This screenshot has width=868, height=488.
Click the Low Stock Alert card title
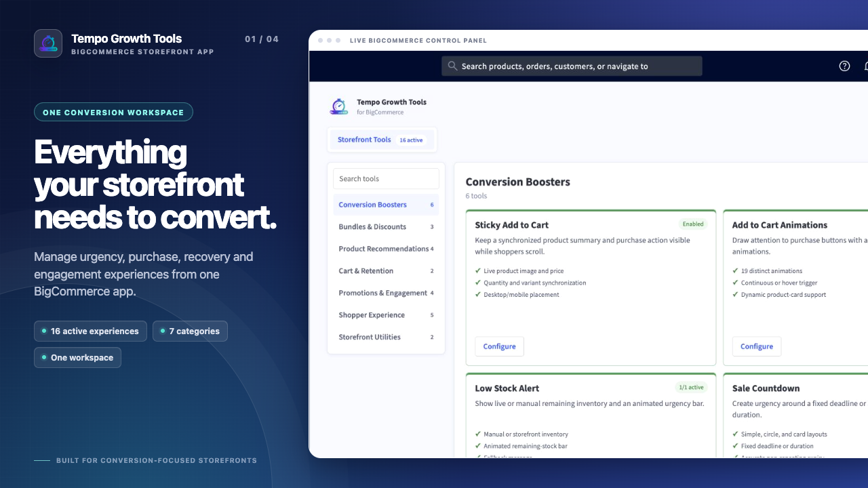coord(507,388)
